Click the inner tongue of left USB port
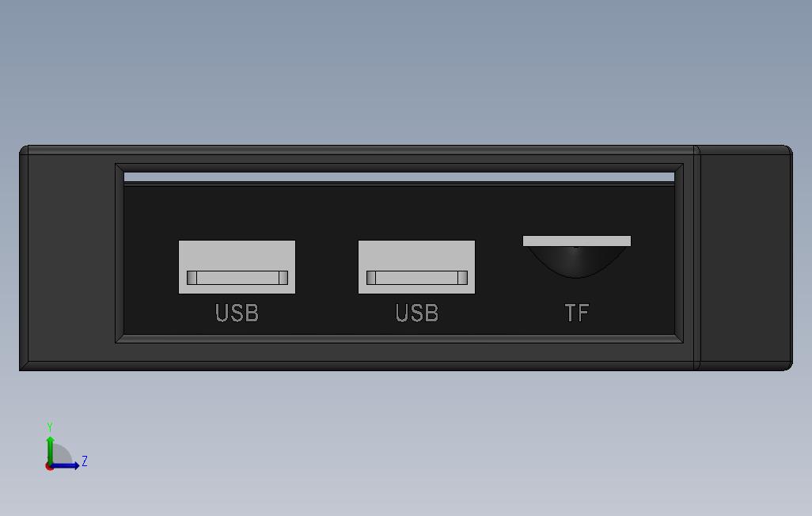The image size is (812, 516). click(237, 278)
